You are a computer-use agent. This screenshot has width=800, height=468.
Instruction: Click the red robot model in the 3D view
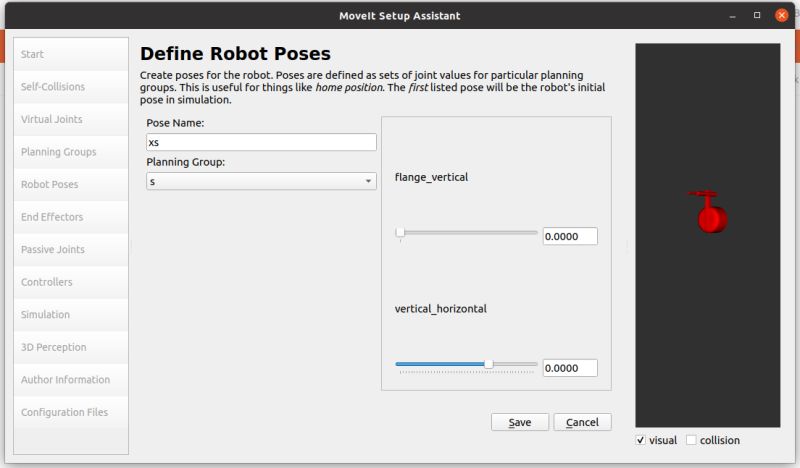click(x=710, y=211)
